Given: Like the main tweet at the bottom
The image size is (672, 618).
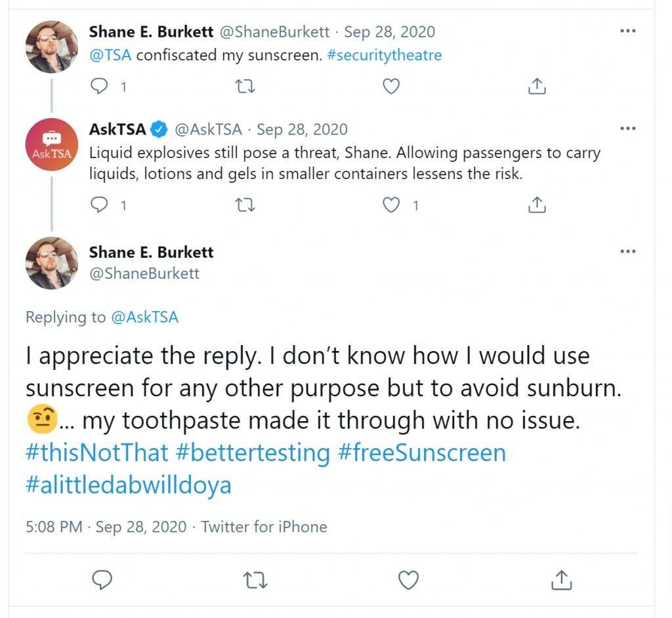Looking at the screenshot, I should tap(408, 581).
